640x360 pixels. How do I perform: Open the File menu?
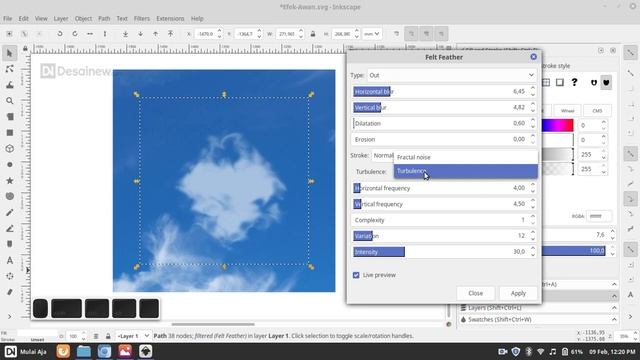pyautogui.click(x=7, y=19)
